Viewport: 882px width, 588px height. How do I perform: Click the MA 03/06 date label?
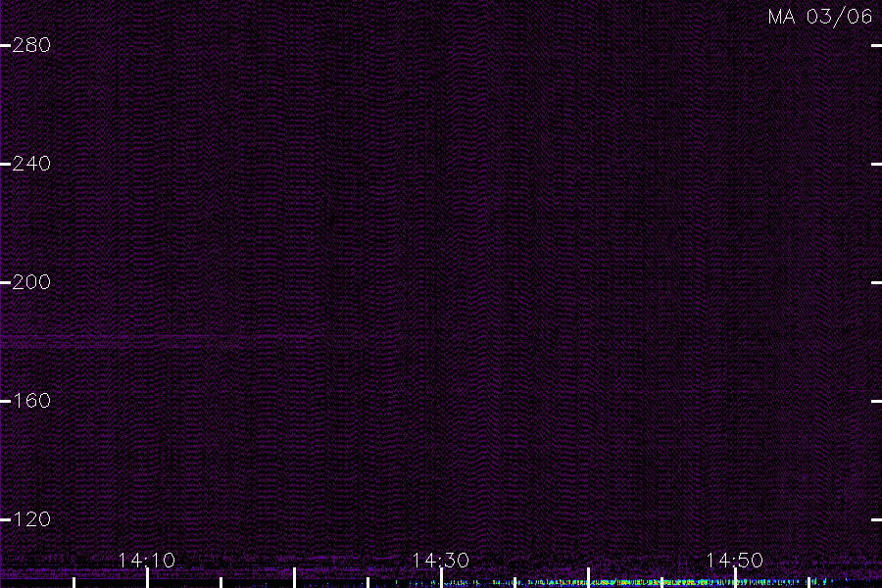(x=819, y=17)
